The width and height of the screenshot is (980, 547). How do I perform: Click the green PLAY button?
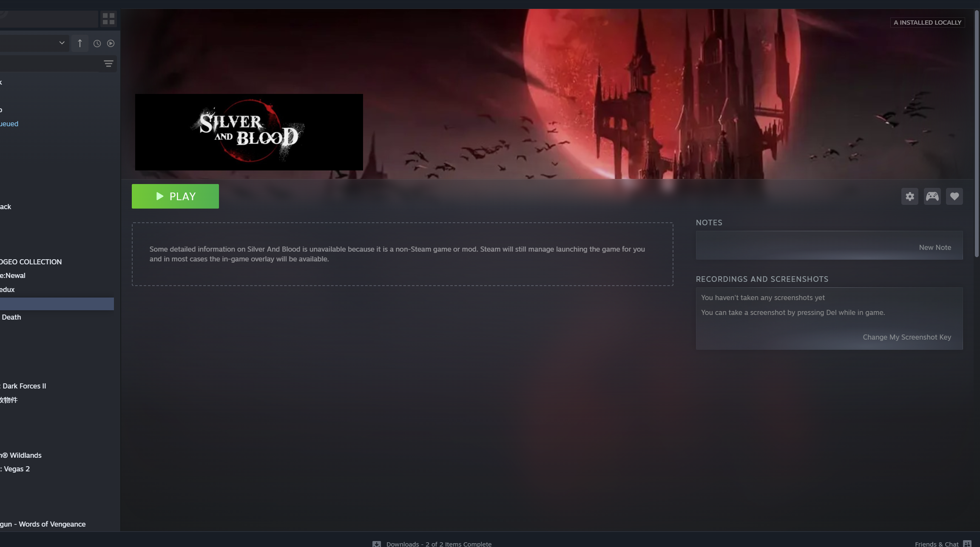(x=175, y=196)
